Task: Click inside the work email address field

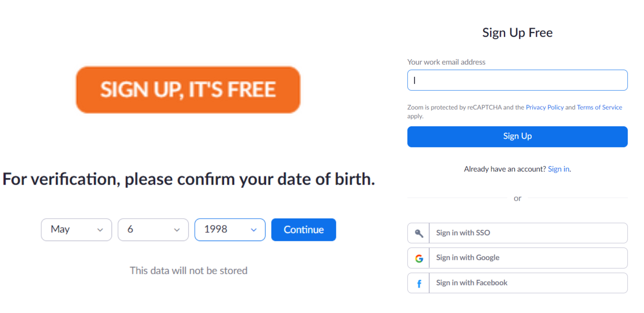Action: click(517, 80)
